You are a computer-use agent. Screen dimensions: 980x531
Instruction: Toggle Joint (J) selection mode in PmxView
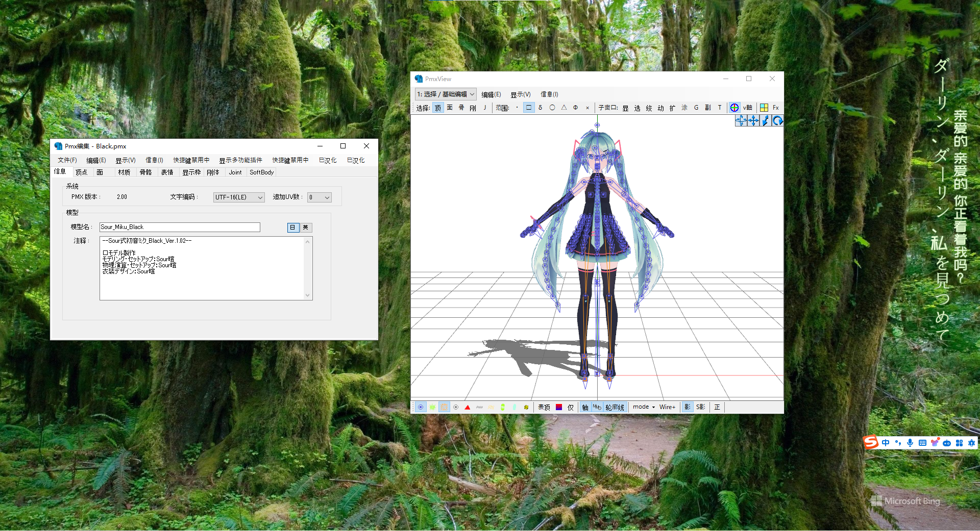pyautogui.click(x=484, y=108)
